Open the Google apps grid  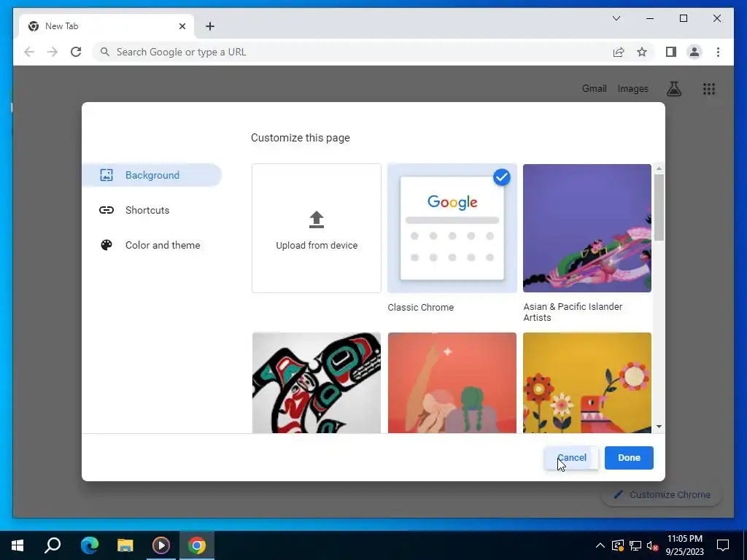click(x=709, y=88)
